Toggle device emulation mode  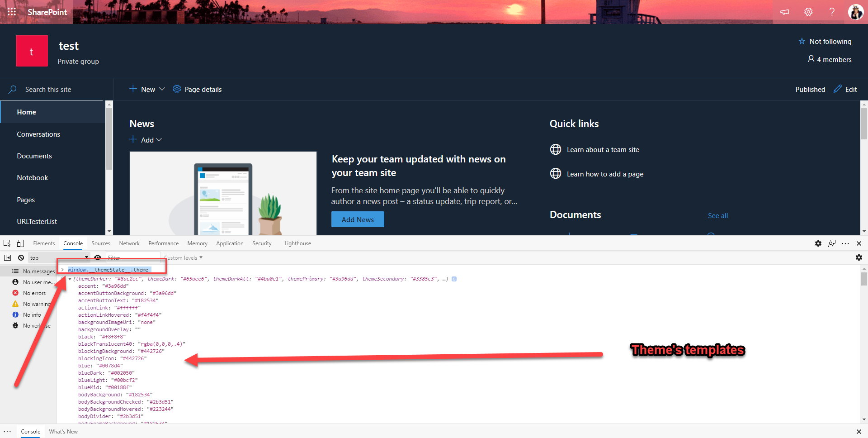point(20,243)
